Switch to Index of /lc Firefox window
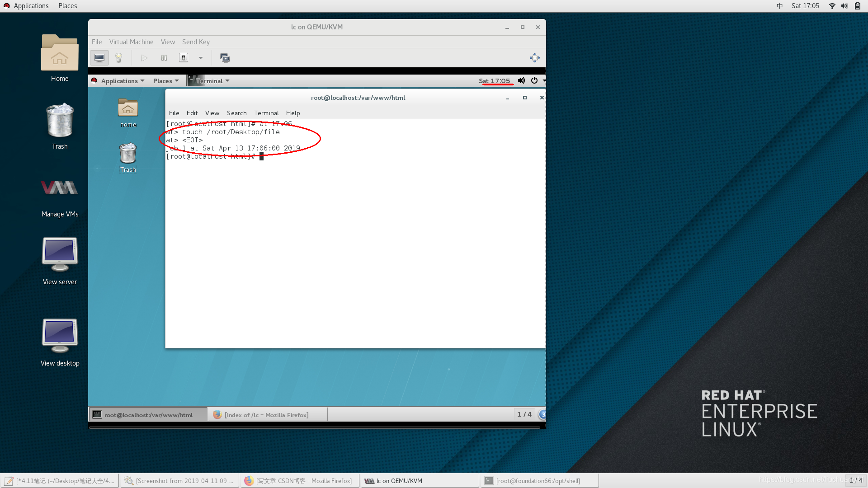Screen dimensions: 868x488 (267, 415)
